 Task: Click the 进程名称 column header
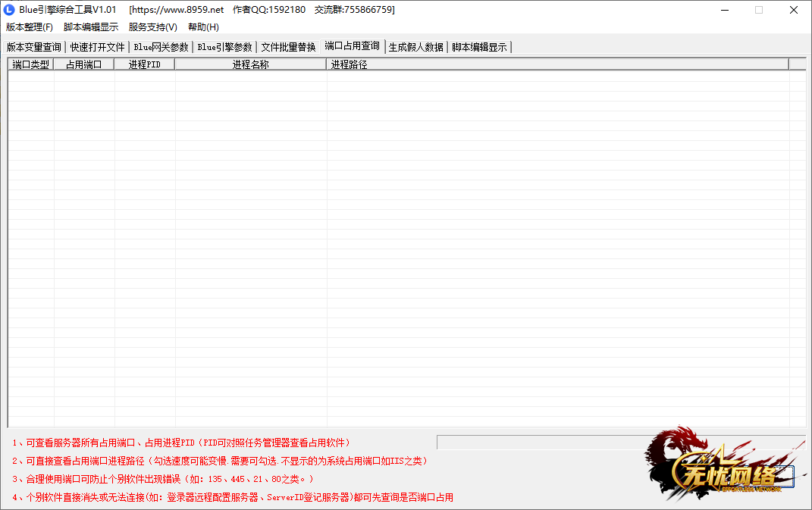(x=250, y=64)
